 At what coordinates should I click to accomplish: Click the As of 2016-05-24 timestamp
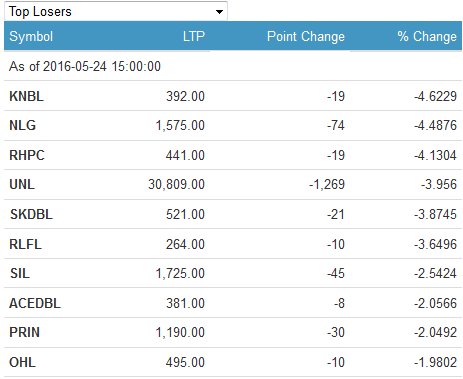(x=85, y=66)
